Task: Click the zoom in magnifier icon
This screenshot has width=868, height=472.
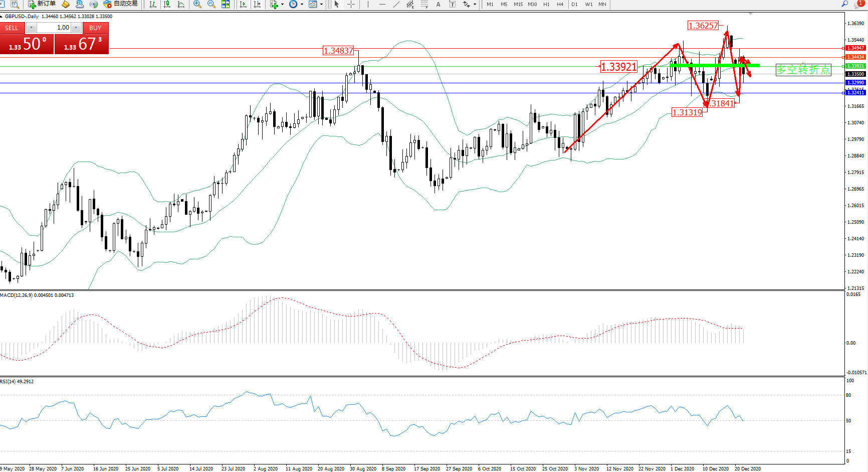Action: pos(197,4)
